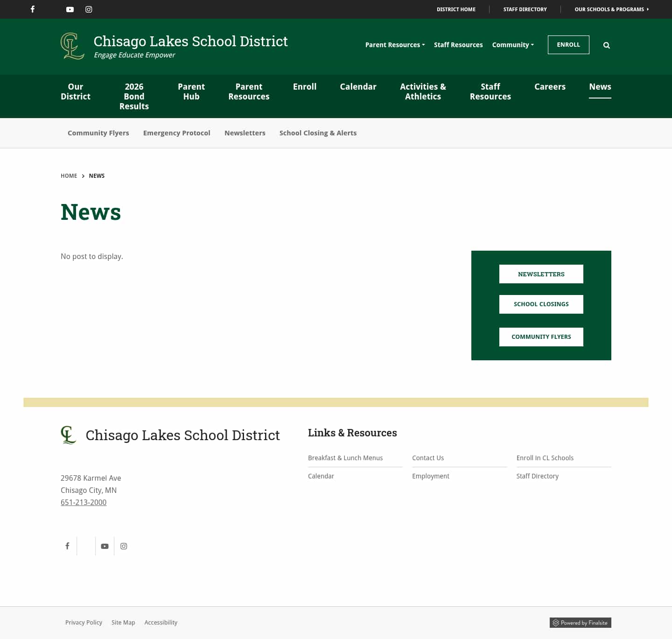This screenshot has width=672, height=639.
Task: Go to District Home
Action: click(456, 9)
